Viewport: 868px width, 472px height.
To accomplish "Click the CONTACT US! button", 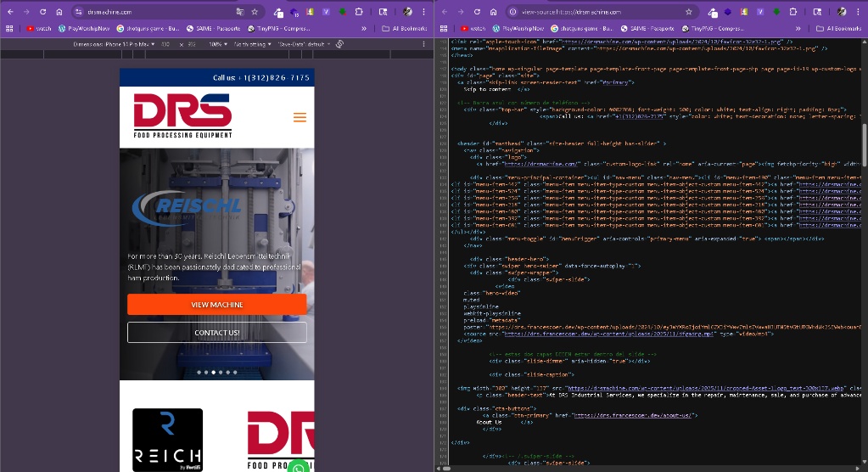I will pos(217,333).
